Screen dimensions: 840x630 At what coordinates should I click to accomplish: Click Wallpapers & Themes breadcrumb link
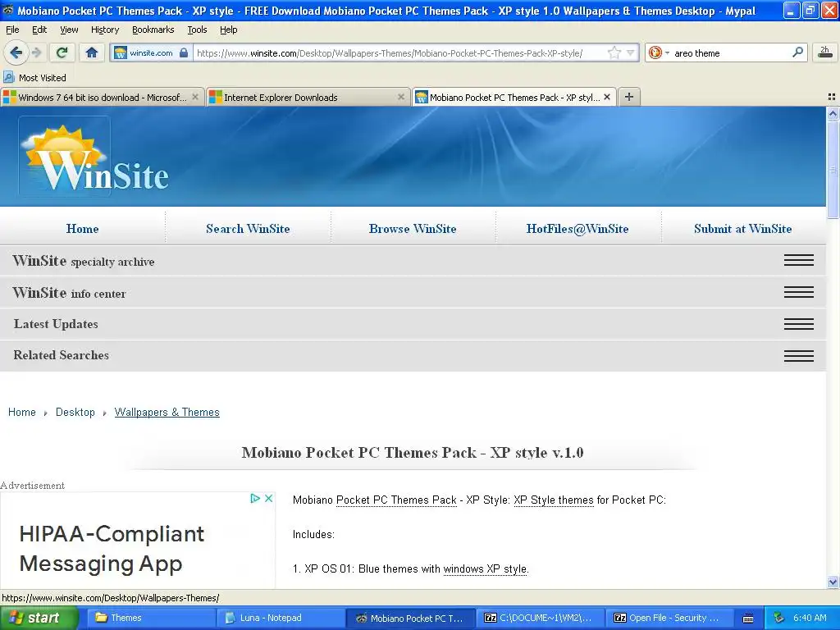tap(167, 412)
